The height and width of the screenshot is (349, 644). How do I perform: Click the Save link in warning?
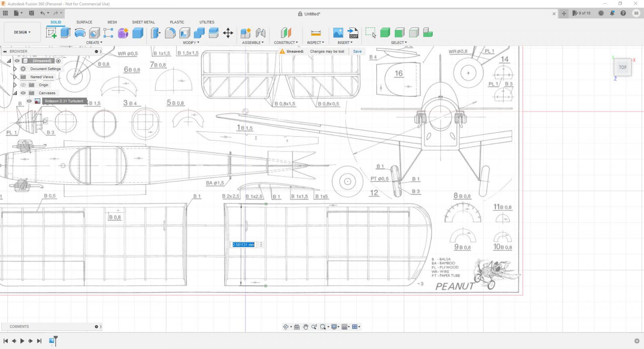coord(357,52)
